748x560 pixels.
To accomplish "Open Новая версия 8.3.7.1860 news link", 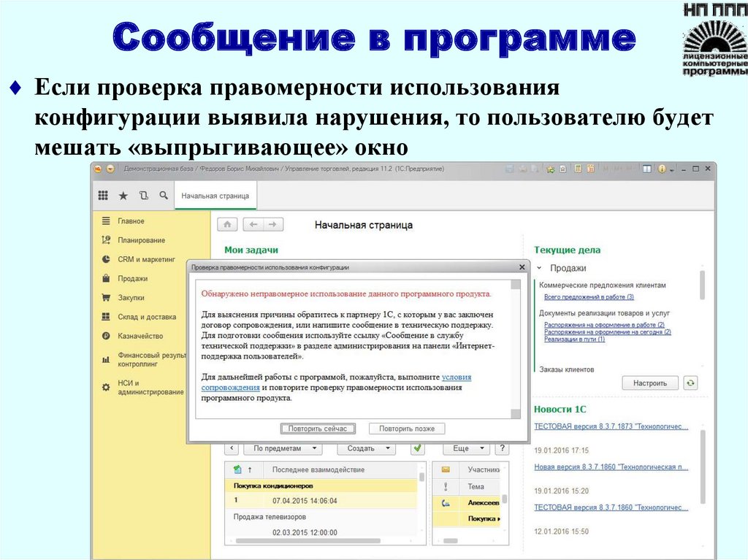I will (611, 467).
